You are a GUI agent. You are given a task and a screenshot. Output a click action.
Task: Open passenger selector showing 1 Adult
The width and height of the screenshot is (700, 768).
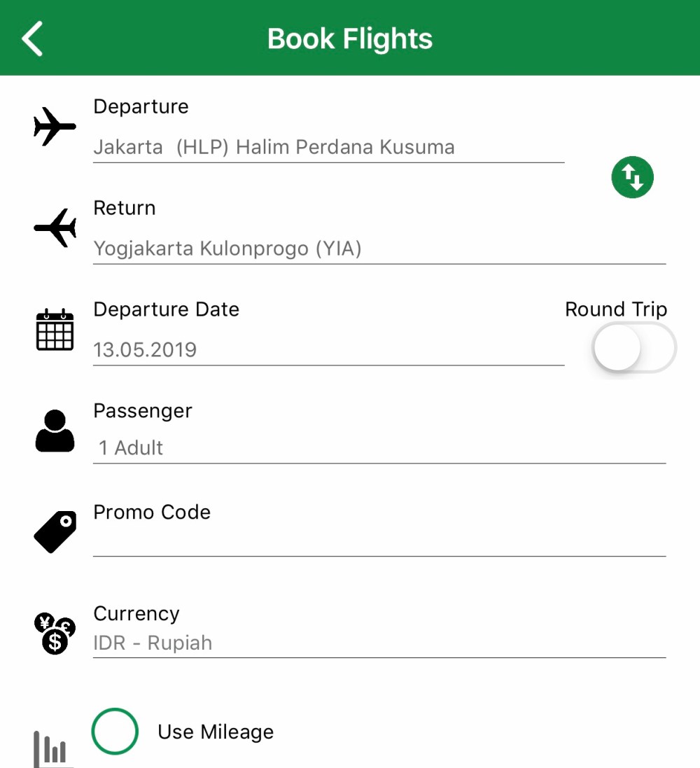(378, 448)
